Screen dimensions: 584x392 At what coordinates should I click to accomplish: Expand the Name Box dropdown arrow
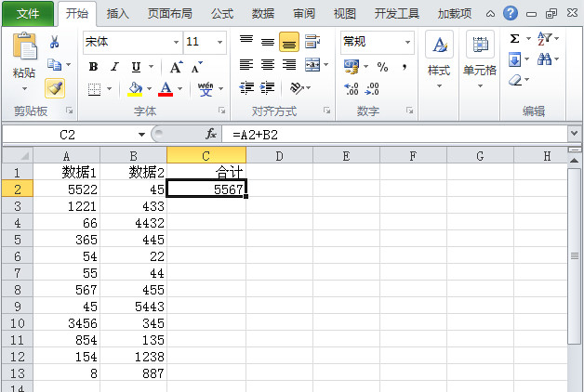[141, 135]
